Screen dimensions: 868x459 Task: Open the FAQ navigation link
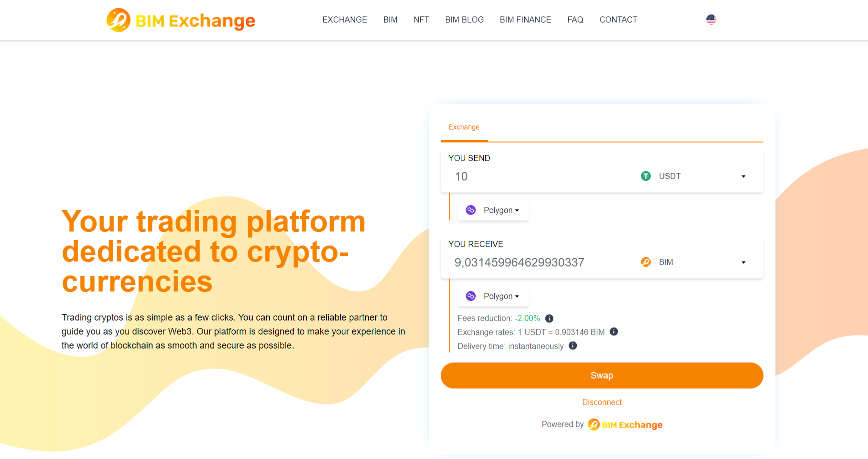tap(575, 20)
